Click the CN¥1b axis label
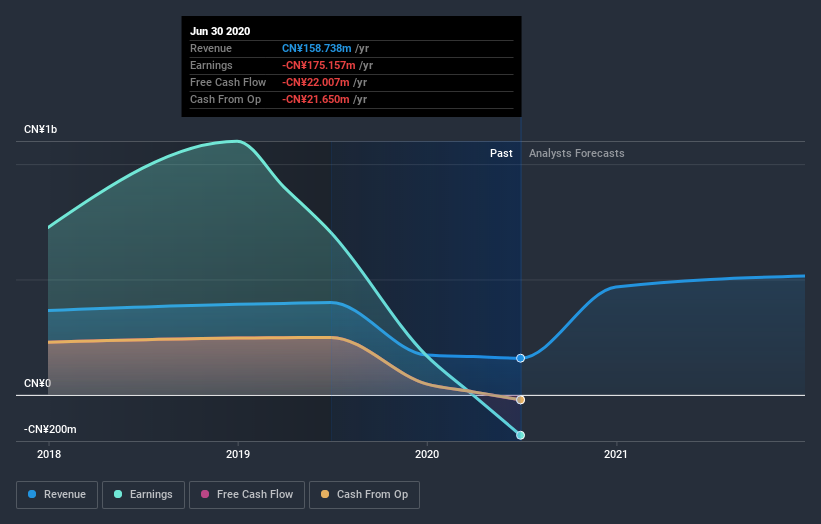The width and height of the screenshot is (821, 524). (40, 129)
